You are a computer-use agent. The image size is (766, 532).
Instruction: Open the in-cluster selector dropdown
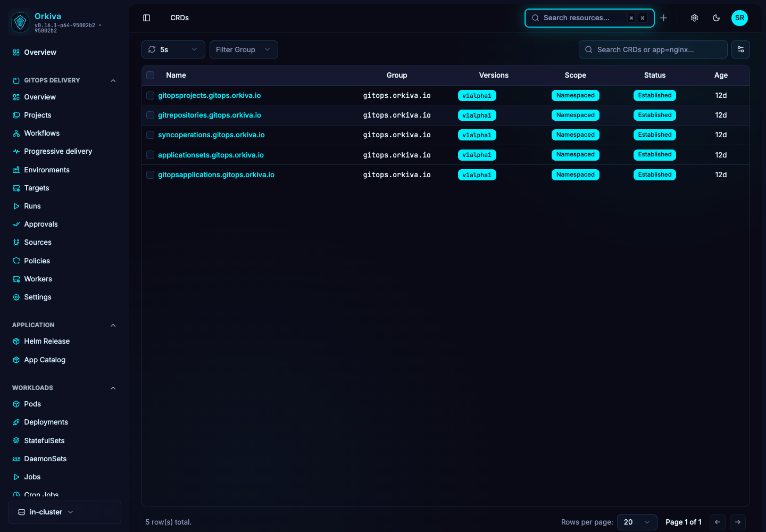[x=64, y=512]
